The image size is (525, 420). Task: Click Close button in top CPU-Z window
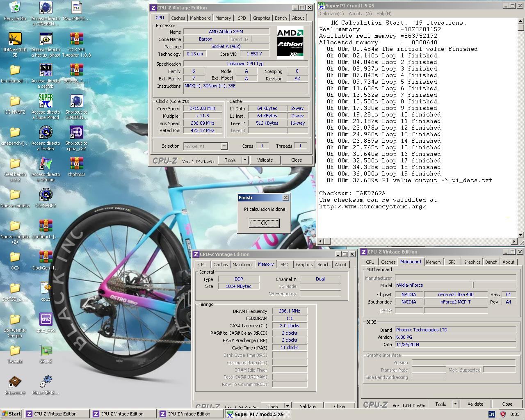(297, 160)
